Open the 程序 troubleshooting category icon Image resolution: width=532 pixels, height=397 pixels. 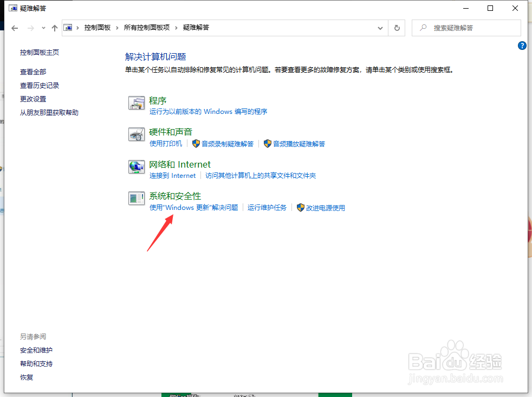pyautogui.click(x=137, y=104)
